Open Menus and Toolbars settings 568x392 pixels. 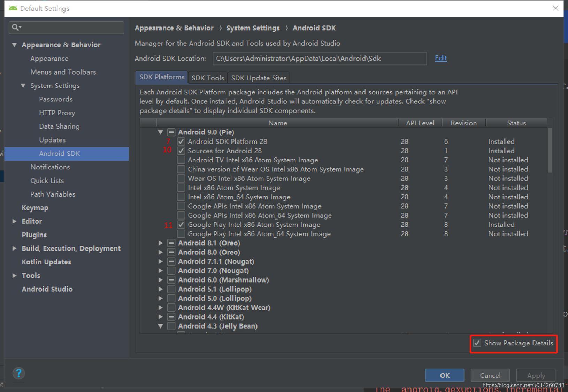pos(63,72)
